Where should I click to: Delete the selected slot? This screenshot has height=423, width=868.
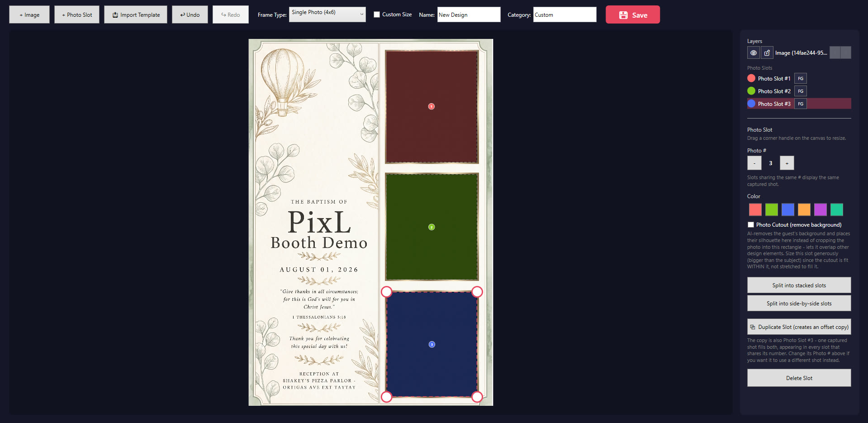[799, 378]
